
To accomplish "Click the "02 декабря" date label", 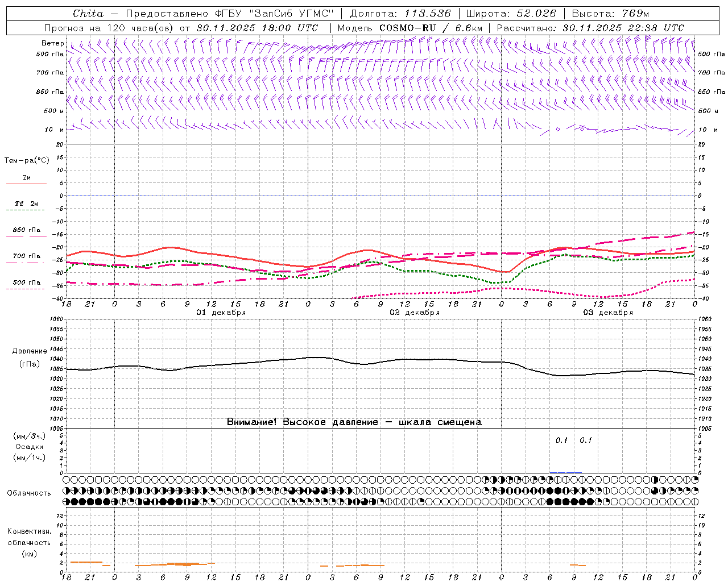I will 415,313.
